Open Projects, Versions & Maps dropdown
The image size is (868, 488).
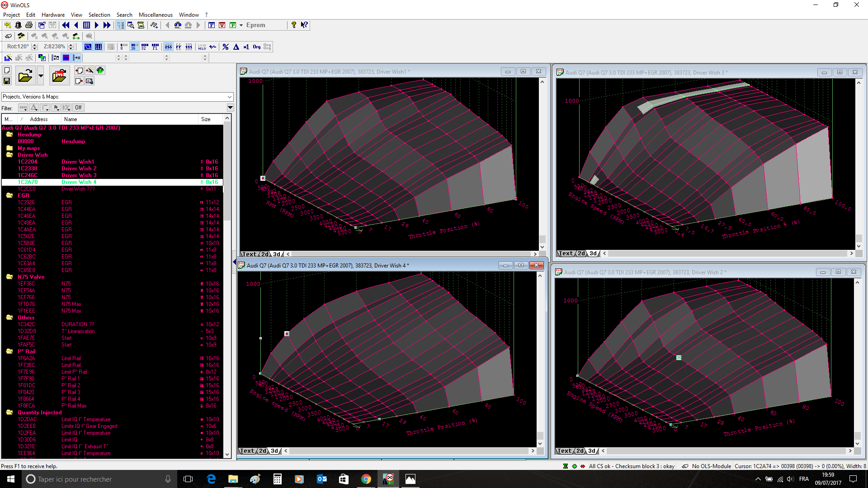[230, 97]
